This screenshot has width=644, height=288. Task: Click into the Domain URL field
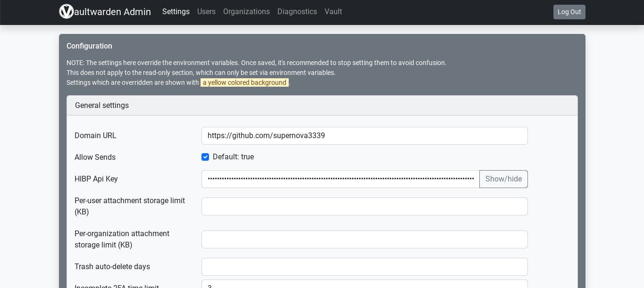tap(364, 136)
